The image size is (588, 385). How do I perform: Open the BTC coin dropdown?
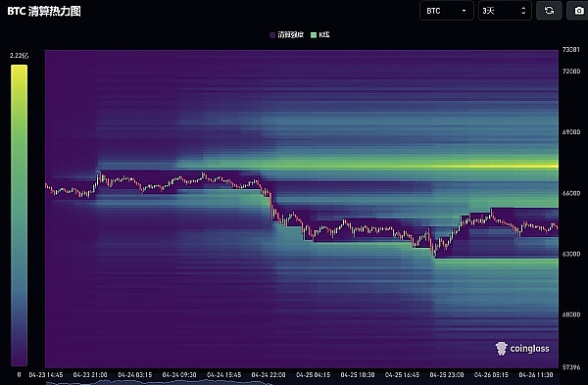[447, 11]
